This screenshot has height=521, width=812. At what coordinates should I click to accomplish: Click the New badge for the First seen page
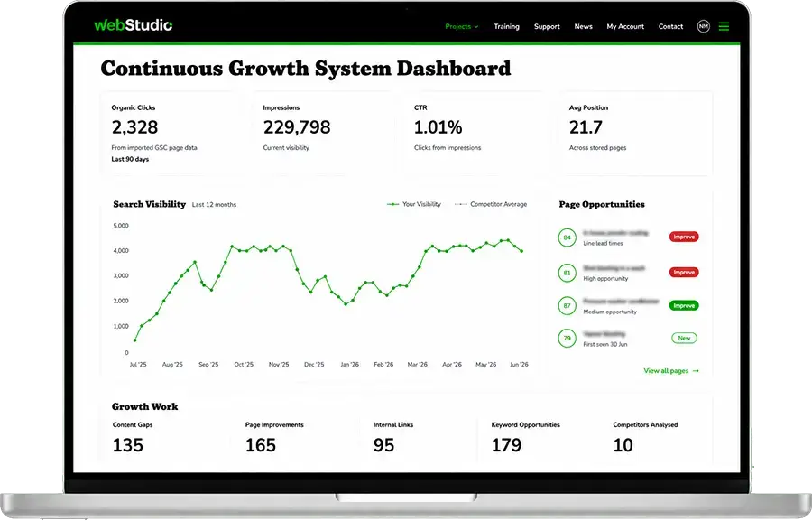[684, 338]
